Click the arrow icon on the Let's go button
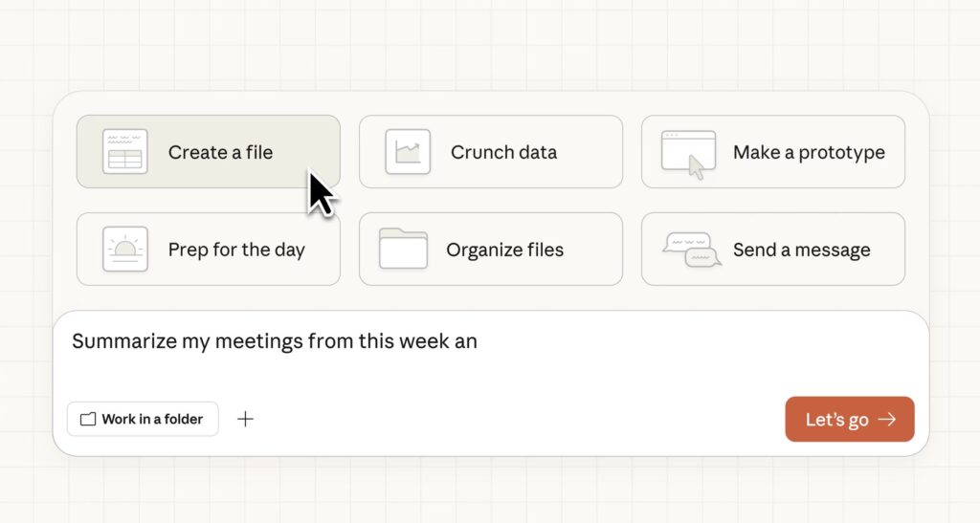The height and width of the screenshot is (523, 980). coord(887,420)
